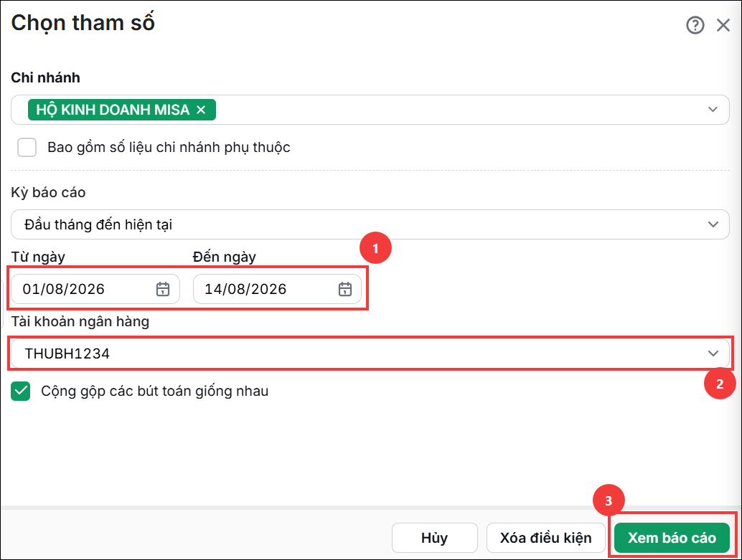This screenshot has width=742, height=560.
Task: Open the Tài khoản ngân hàng dropdown
Action: (x=370, y=353)
